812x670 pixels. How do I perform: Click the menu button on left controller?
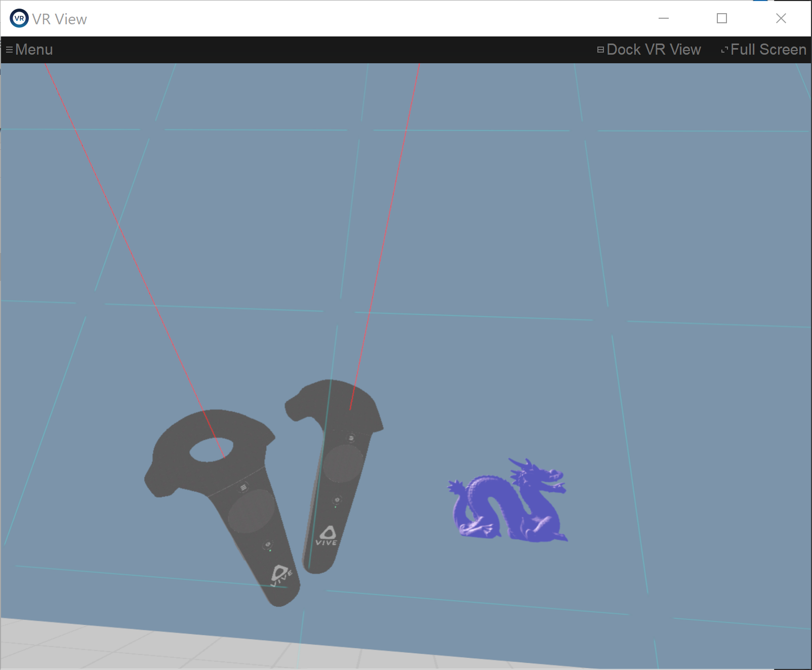coord(243,487)
